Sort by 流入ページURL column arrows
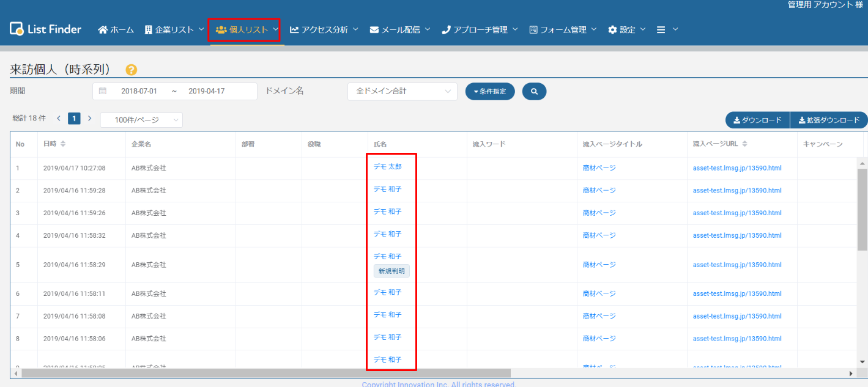This screenshot has width=868, height=387. [x=744, y=144]
